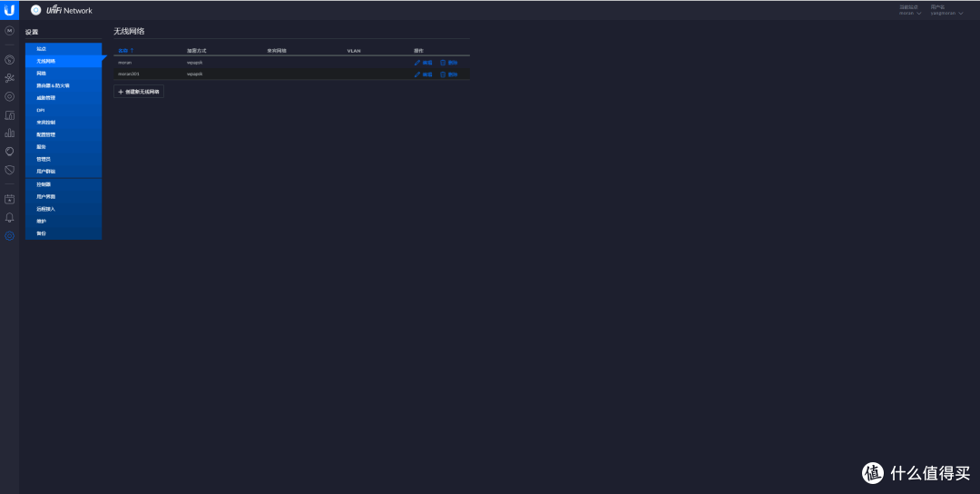Click the pencil edit icon for moran301
This screenshot has width=980, height=494.
[x=417, y=74]
